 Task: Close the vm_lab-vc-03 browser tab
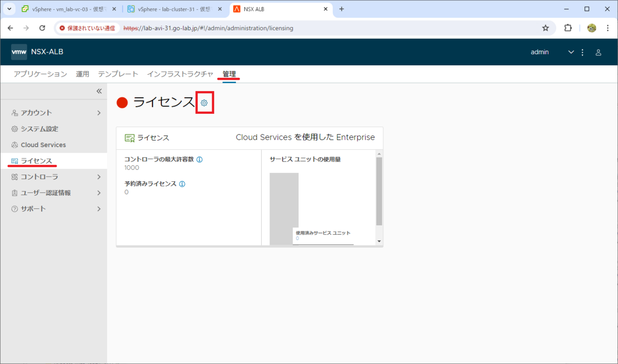(x=114, y=9)
